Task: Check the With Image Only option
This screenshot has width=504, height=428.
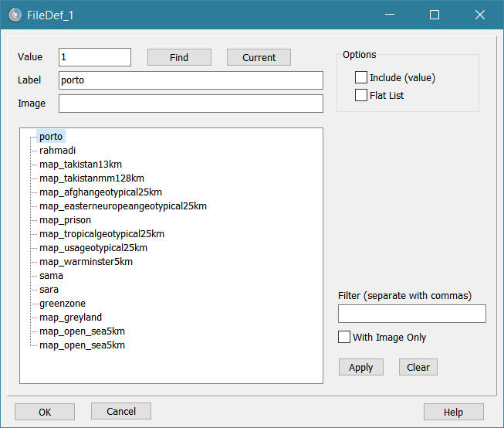Action: pyautogui.click(x=345, y=337)
